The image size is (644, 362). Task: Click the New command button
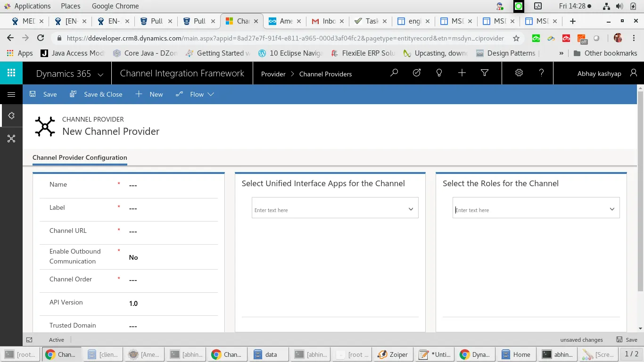(149, 94)
